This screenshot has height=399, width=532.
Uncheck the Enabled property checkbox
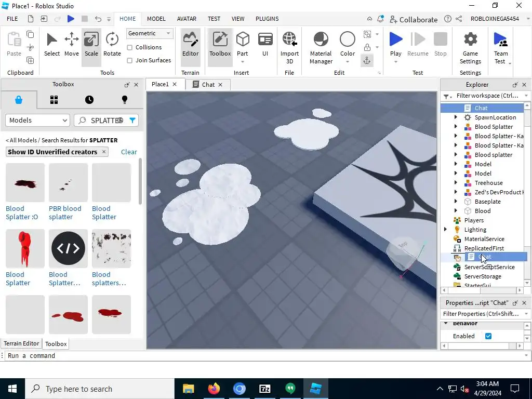pyautogui.click(x=488, y=336)
